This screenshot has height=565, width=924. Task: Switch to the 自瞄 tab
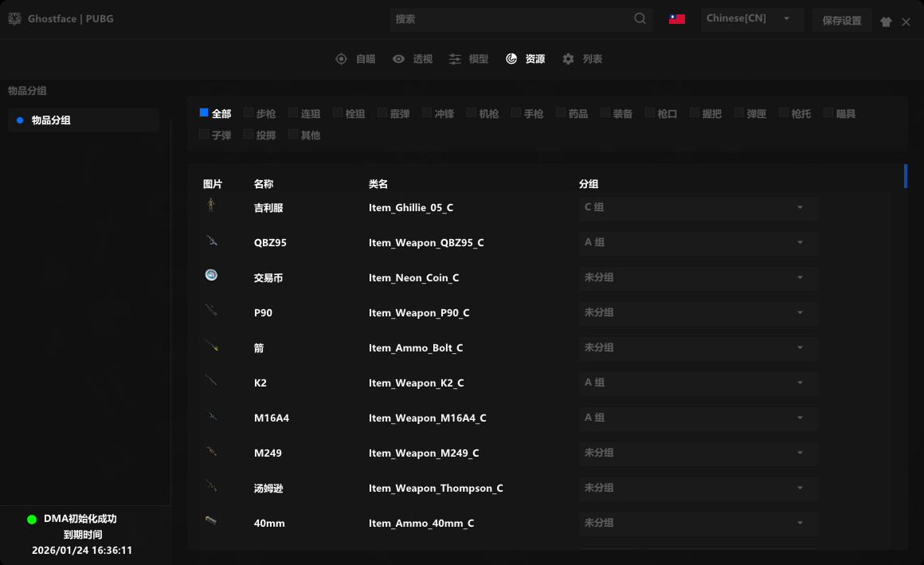355,59
